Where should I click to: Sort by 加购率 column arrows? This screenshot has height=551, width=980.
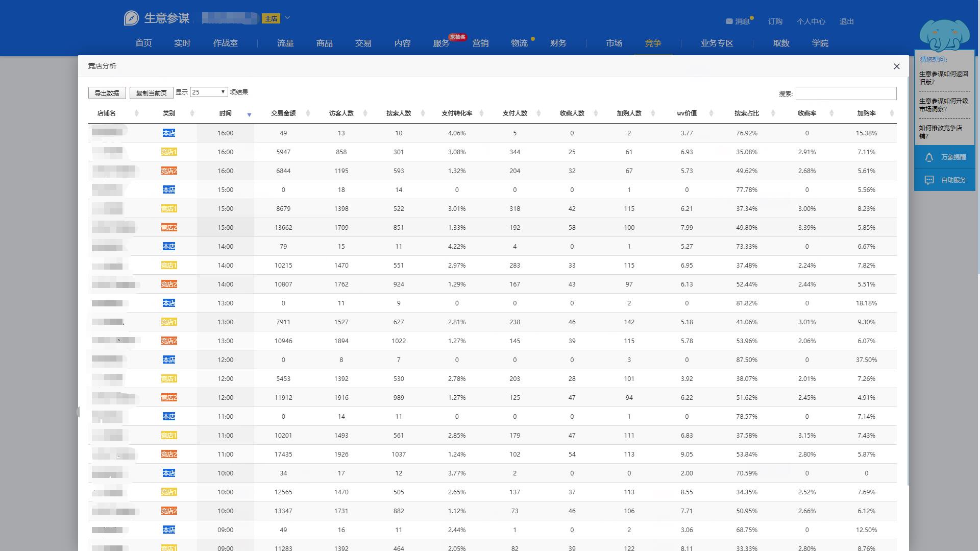tap(892, 113)
